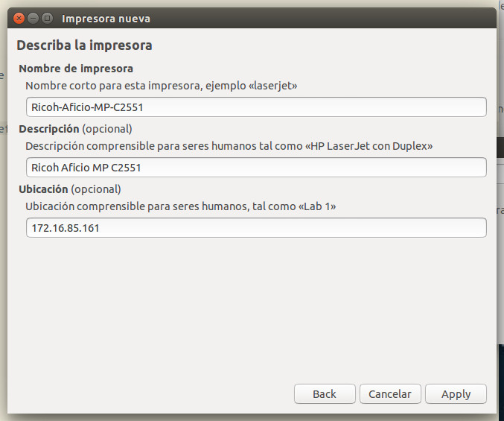The image size is (504, 421).
Task: Select the 'Descripción (opcional)' label
Action: click(x=75, y=129)
